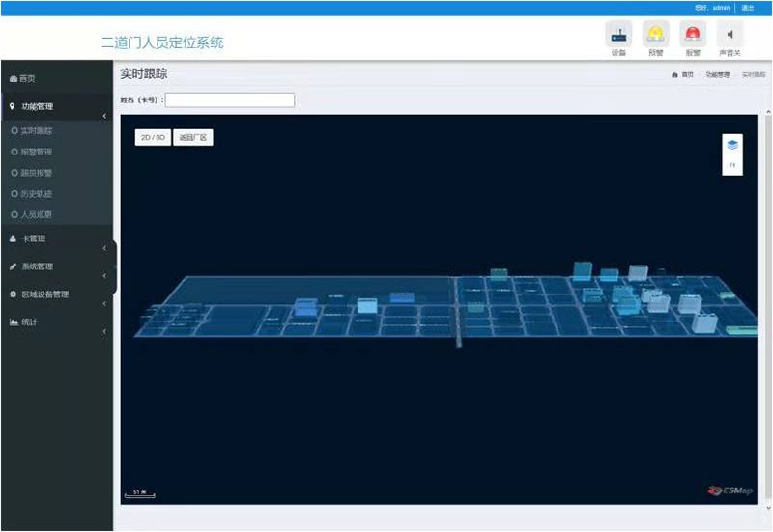Toggle the 声音关 sound speaker icon
The width and height of the screenshot is (773, 532).
coord(730,35)
